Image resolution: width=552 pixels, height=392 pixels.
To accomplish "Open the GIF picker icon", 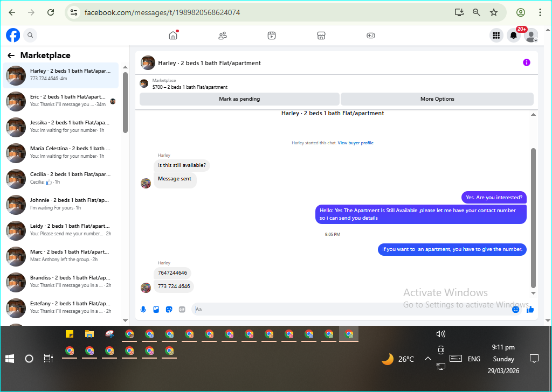I will point(182,310).
